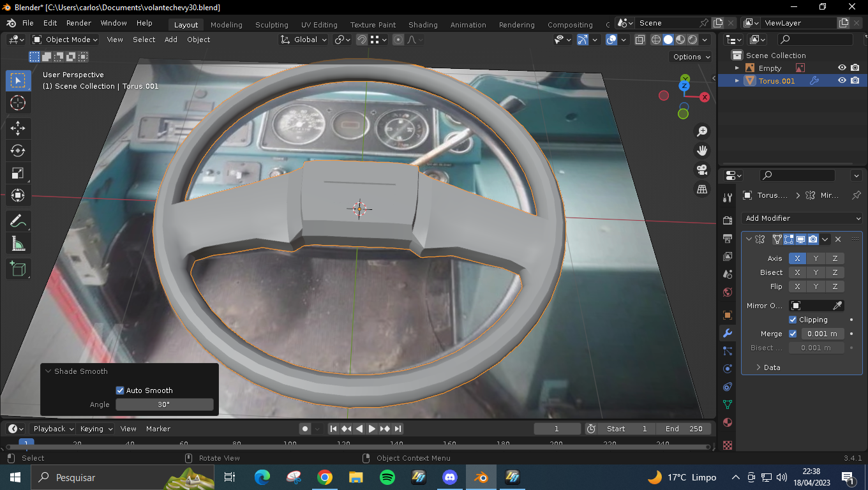
Task: Toggle the mirror Axis Y button
Action: point(816,258)
